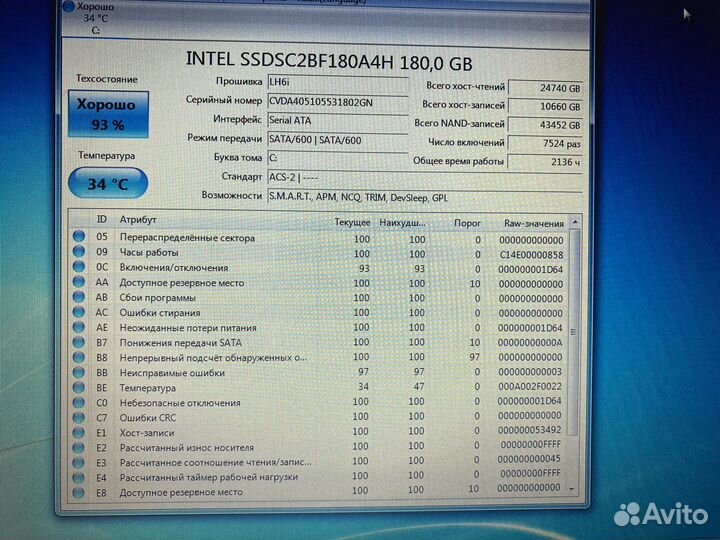Click raw value 000000053492
Viewport: 720px width, 540px height.
(x=529, y=430)
